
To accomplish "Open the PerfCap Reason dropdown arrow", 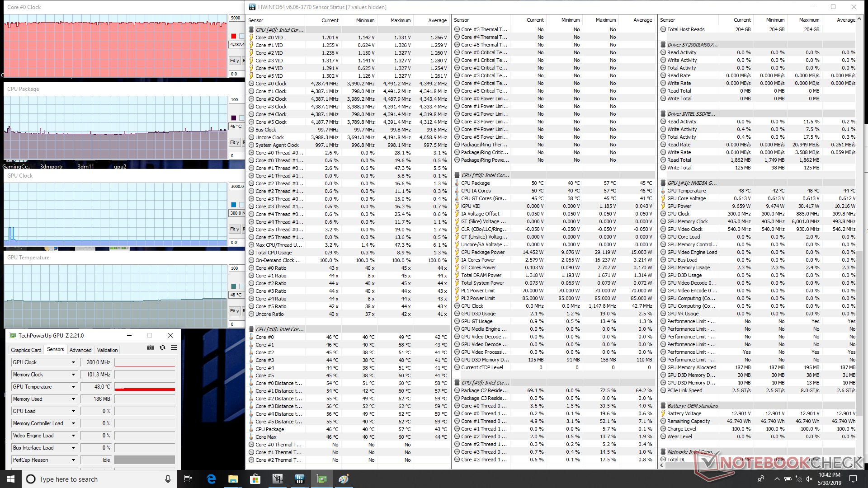I will point(73,460).
